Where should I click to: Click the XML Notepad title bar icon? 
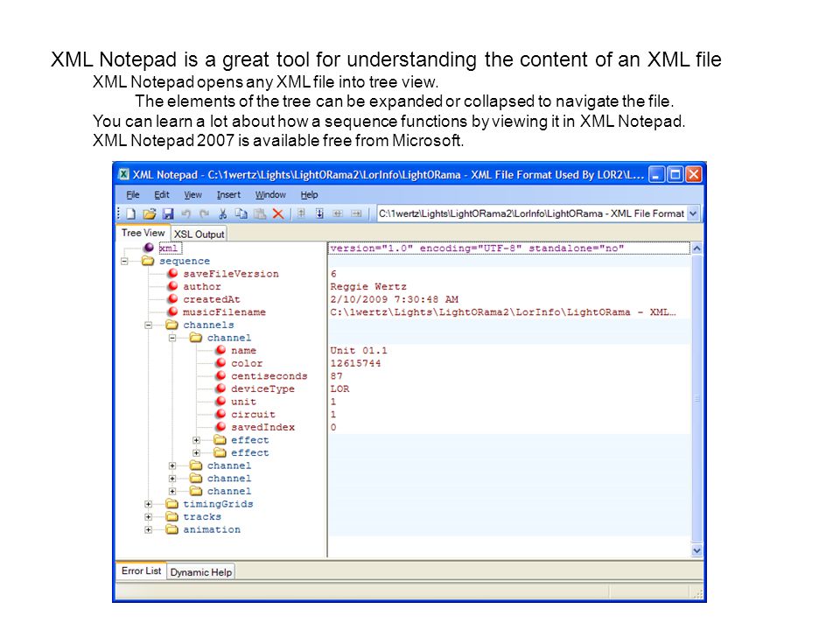point(123,174)
